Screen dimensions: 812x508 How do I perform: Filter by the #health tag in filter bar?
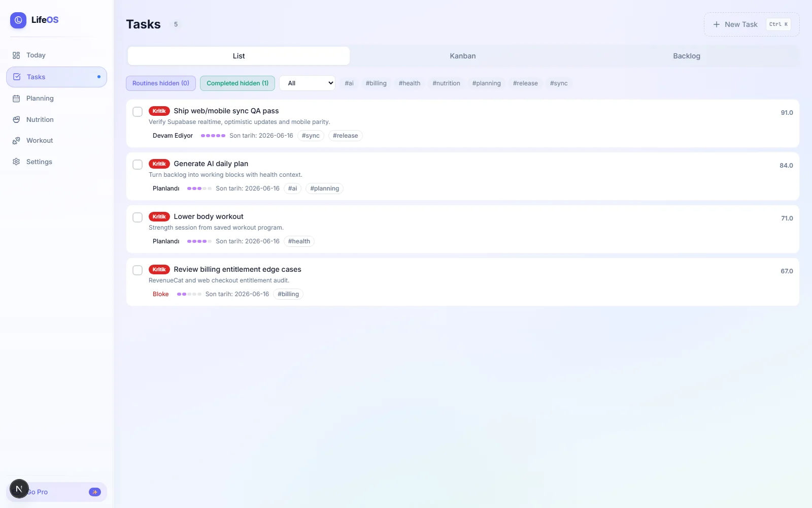410,83
